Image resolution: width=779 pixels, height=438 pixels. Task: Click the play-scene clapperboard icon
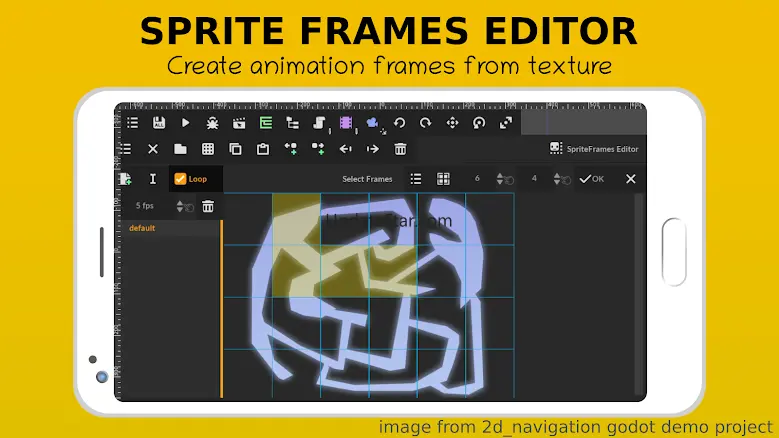point(239,123)
